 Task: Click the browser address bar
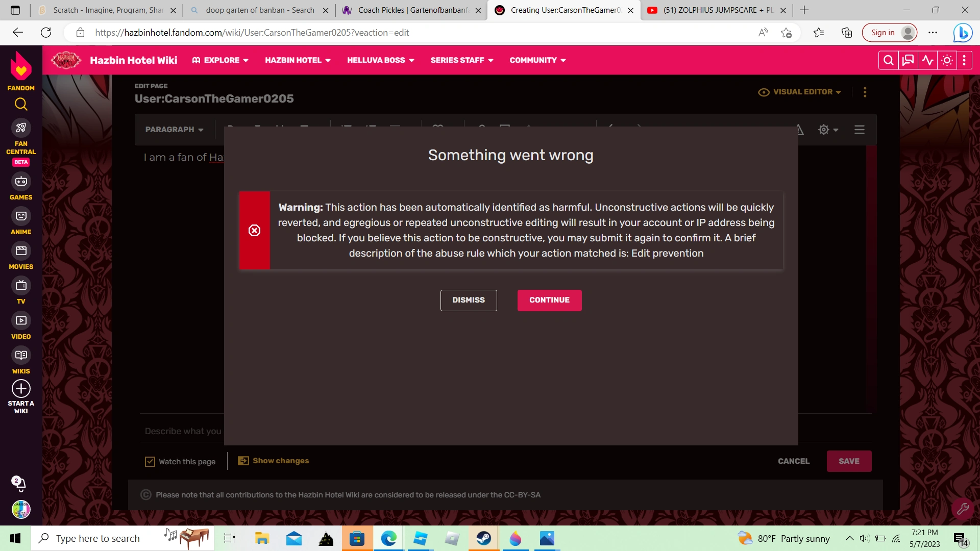pyautogui.click(x=357, y=32)
